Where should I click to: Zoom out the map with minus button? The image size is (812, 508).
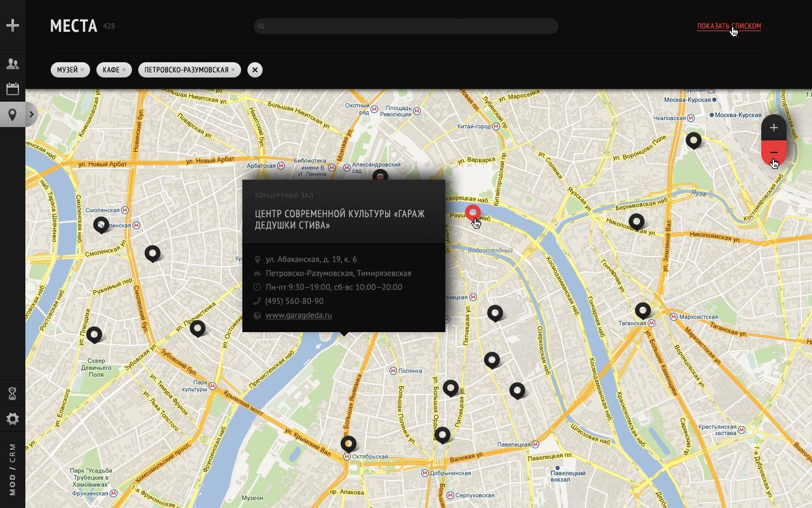tap(773, 152)
